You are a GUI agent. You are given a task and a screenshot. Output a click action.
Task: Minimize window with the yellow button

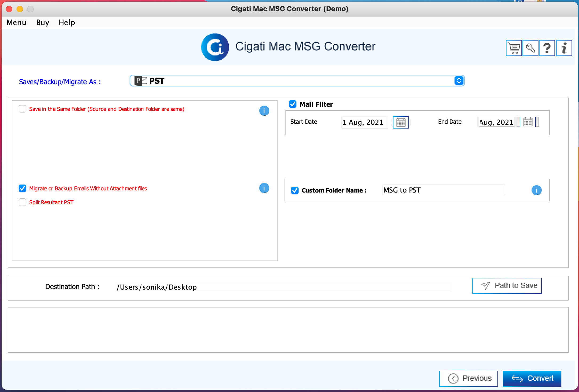coord(20,9)
